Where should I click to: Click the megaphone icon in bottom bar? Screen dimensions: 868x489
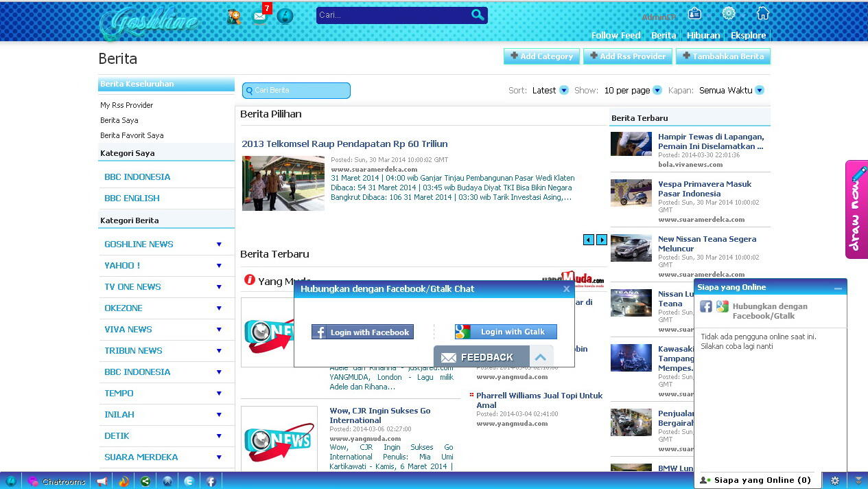(102, 481)
